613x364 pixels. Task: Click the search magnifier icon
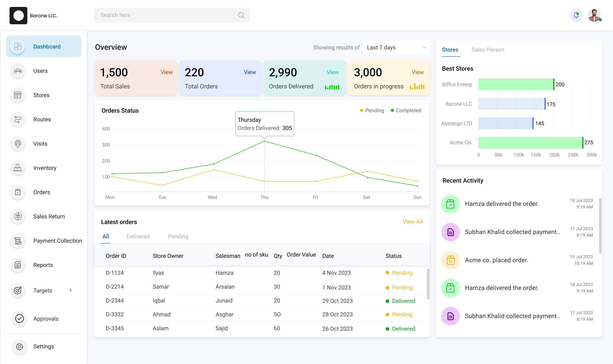click(x=241, y=15)
